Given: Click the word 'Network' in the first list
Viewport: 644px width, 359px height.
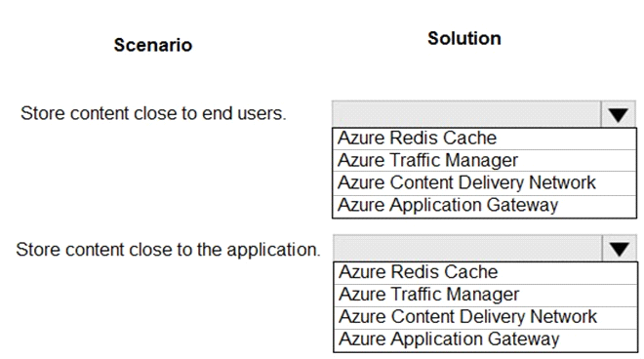Looking at the screenshot, I should (562, 182).
